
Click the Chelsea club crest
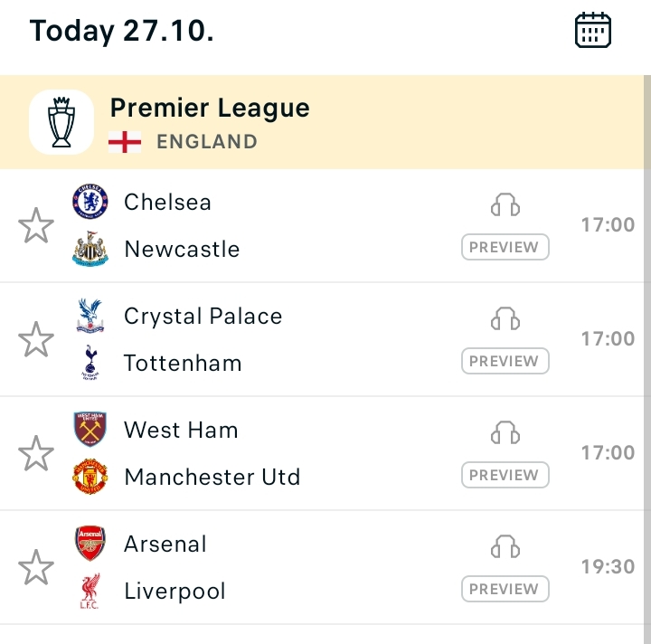[x=90, y=202]
